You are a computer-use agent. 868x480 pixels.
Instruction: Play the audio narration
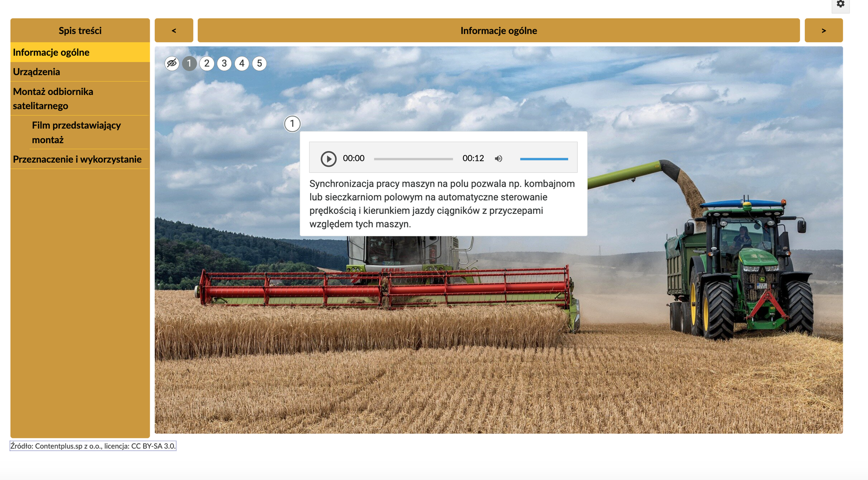328,159
